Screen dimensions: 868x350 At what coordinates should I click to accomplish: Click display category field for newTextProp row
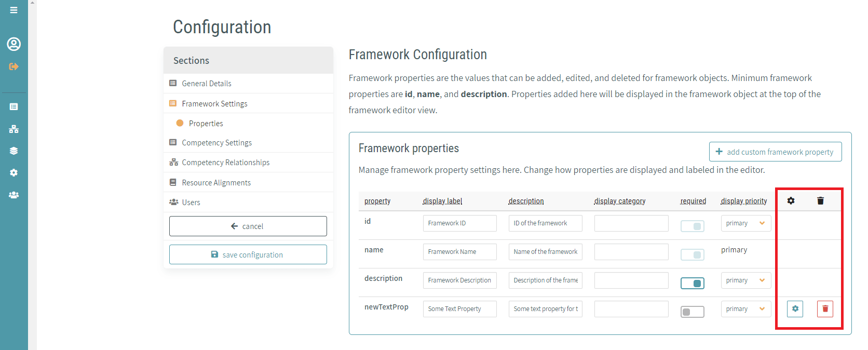tap(631, 309)
